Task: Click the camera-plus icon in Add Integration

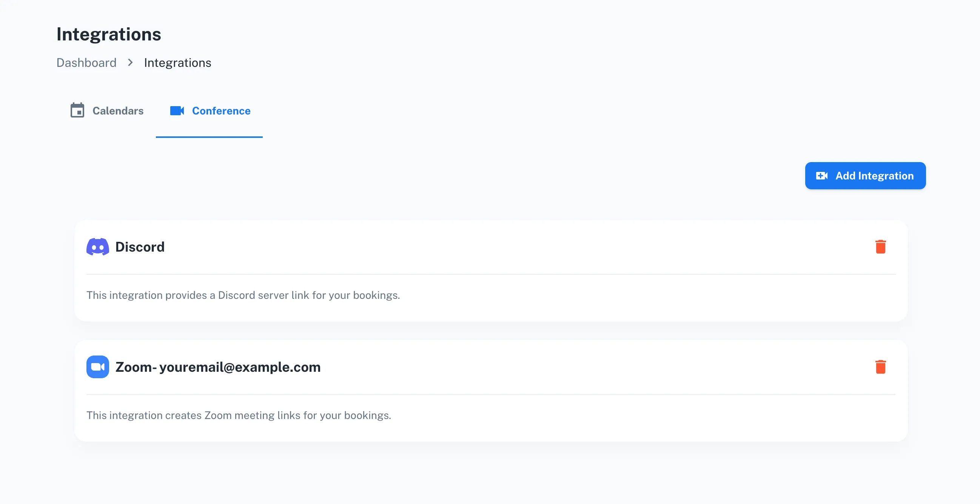Action: tap(822, 175)
